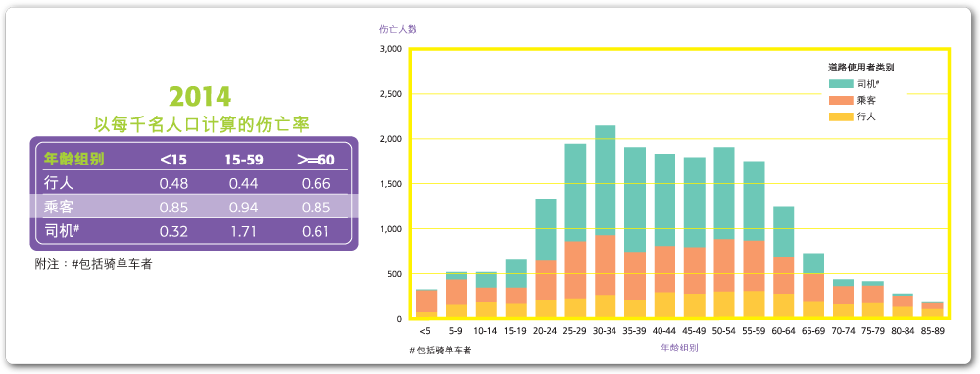Click the 15-59 column header
Viewport: 980px width, 374px height.
pyautogui.click(x=244, y=160)
